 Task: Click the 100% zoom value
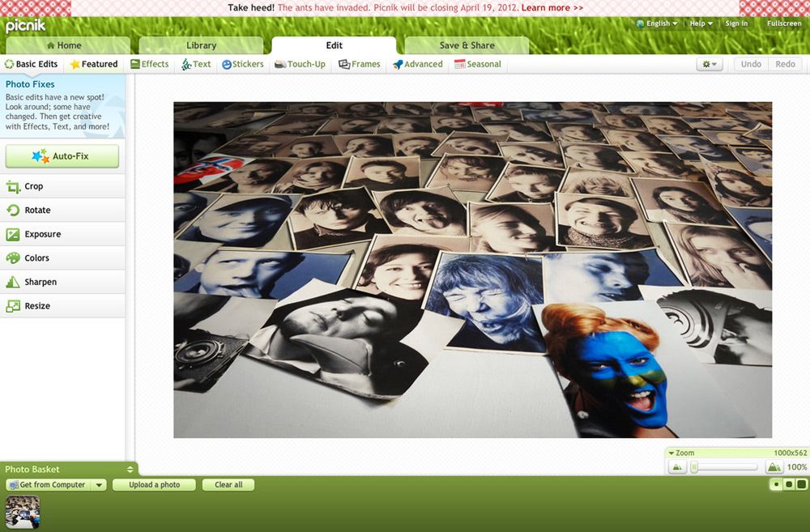point(796,467)
